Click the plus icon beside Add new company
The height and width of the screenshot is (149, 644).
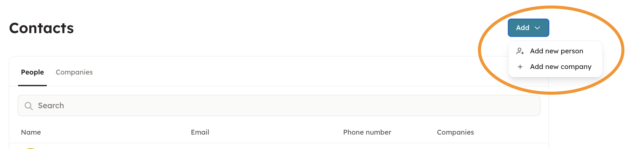[x=520, y=67]
